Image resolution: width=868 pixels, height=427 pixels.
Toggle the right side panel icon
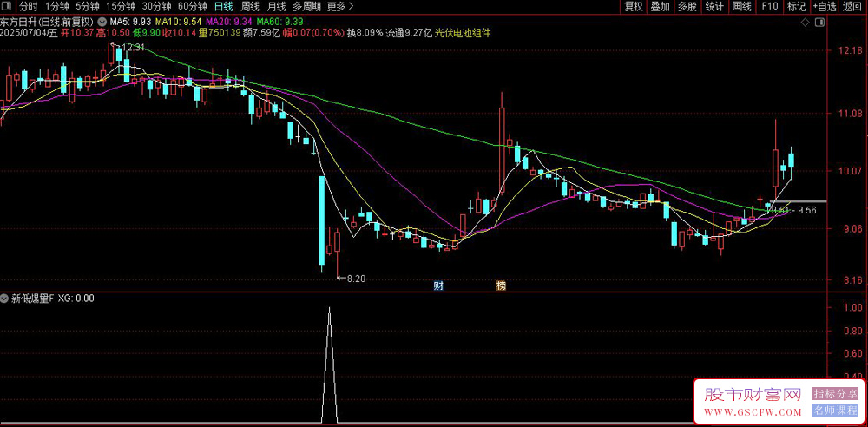click(x=820, y=23)
